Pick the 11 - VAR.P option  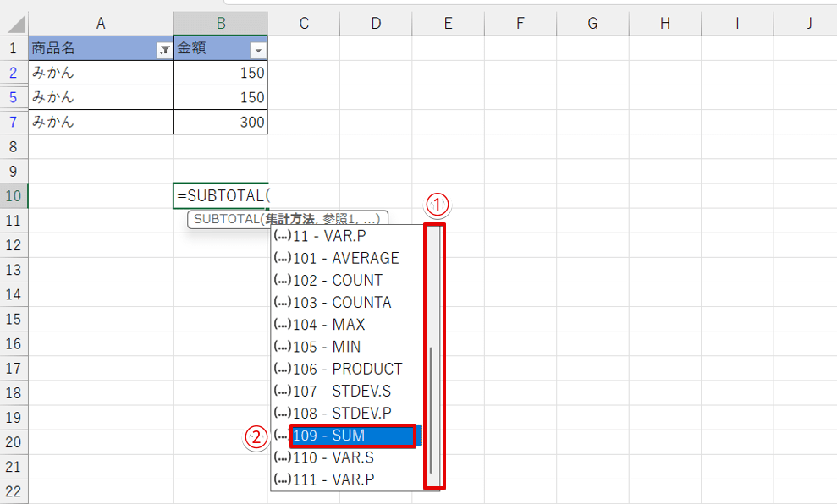coord(347,236)
